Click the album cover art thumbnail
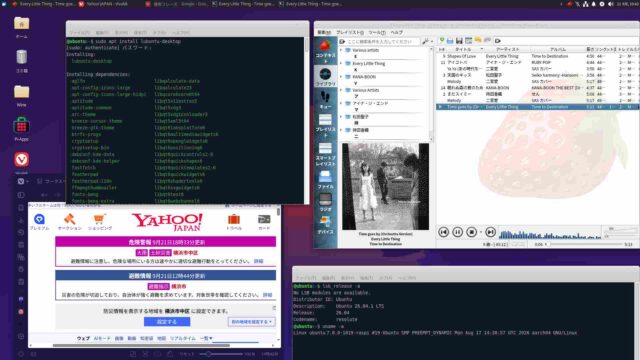This screenshot has height=360, width=640. 385,186
